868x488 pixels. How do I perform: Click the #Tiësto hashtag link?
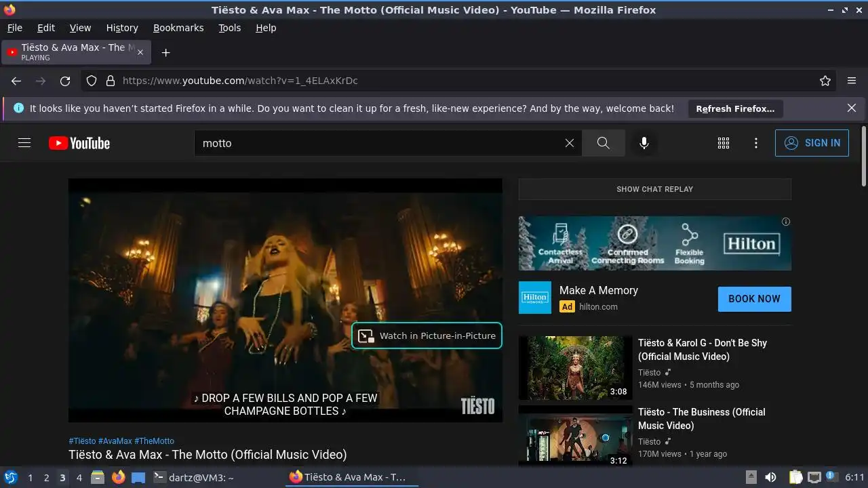coord(82,441)
